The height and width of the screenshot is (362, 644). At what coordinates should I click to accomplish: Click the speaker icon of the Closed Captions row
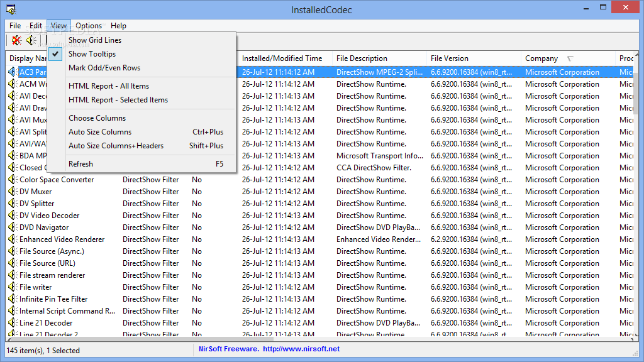[13, 167]
